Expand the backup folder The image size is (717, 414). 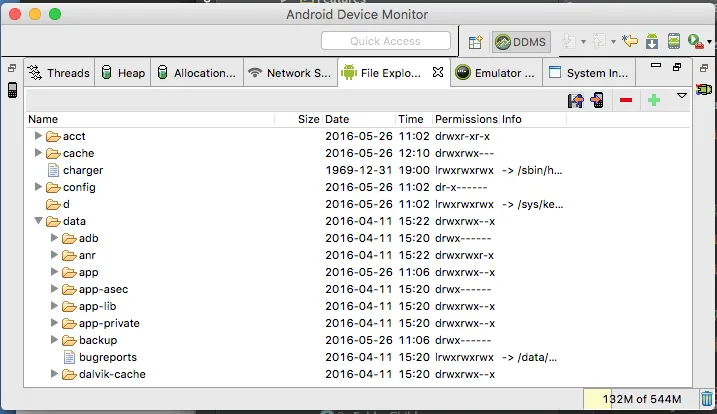54,339
